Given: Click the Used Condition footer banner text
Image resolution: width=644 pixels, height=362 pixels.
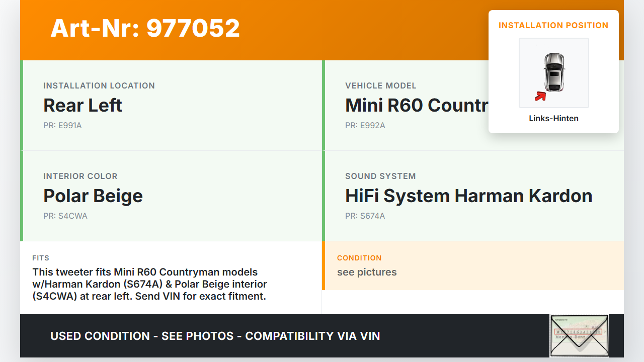Looking at the screenshot, I should point(215,336).
